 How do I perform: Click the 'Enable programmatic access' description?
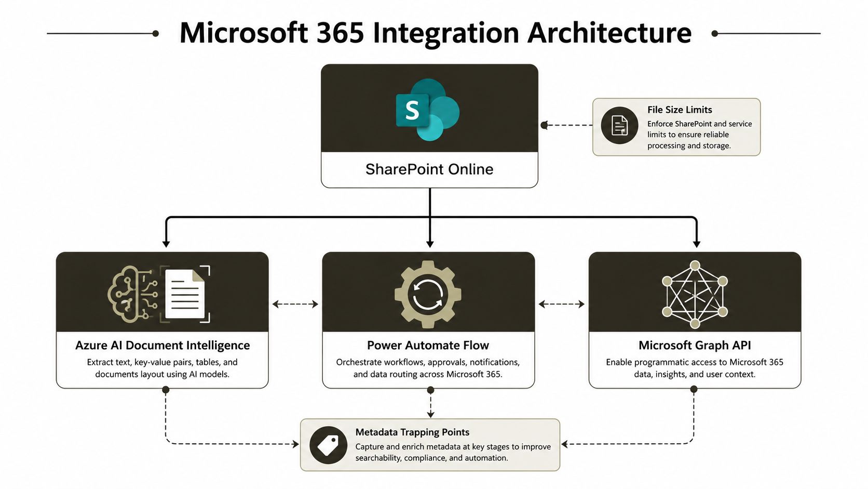(695, 368)
